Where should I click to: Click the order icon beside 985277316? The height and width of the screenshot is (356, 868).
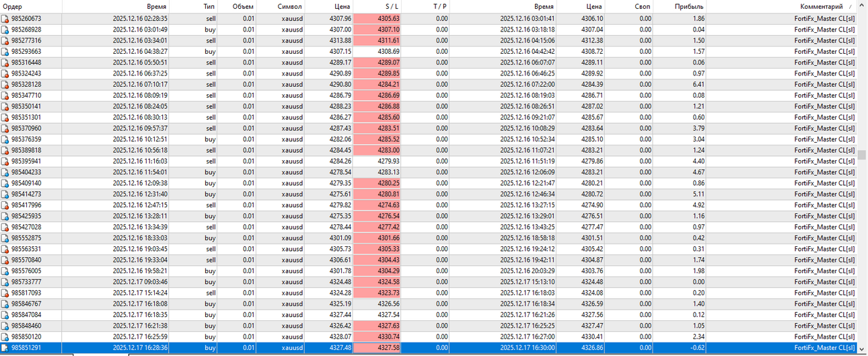pyautogui.click(x=5, y=40)
